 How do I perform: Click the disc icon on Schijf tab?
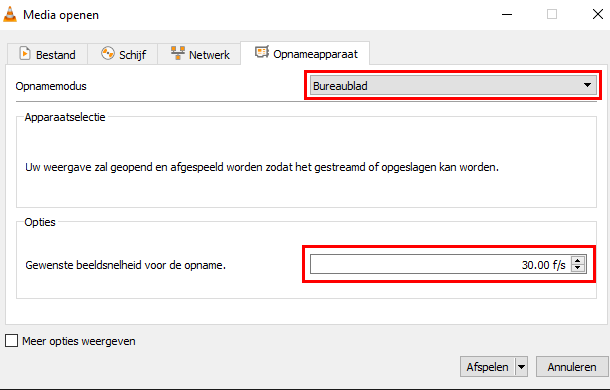click(x=107, y=53)
